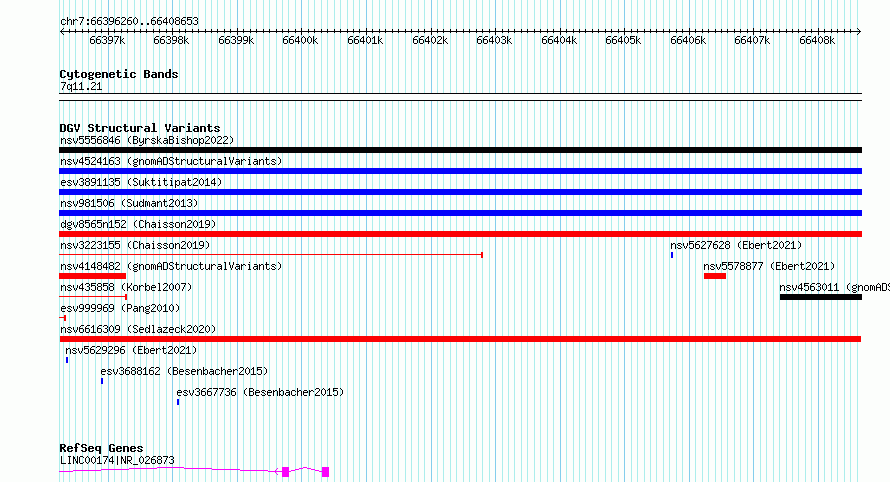
Task: Click the 66399k ruler tick label
Action: [236, 40]
